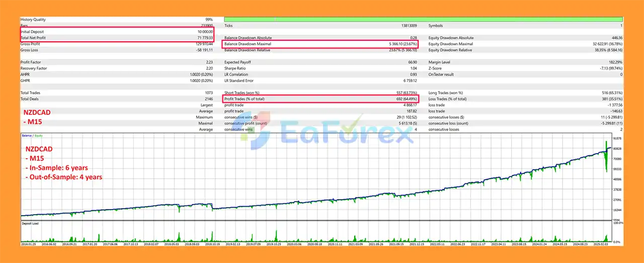
Task: Click the 2016.01.25 date on the axis
Action: coord(28,243)
